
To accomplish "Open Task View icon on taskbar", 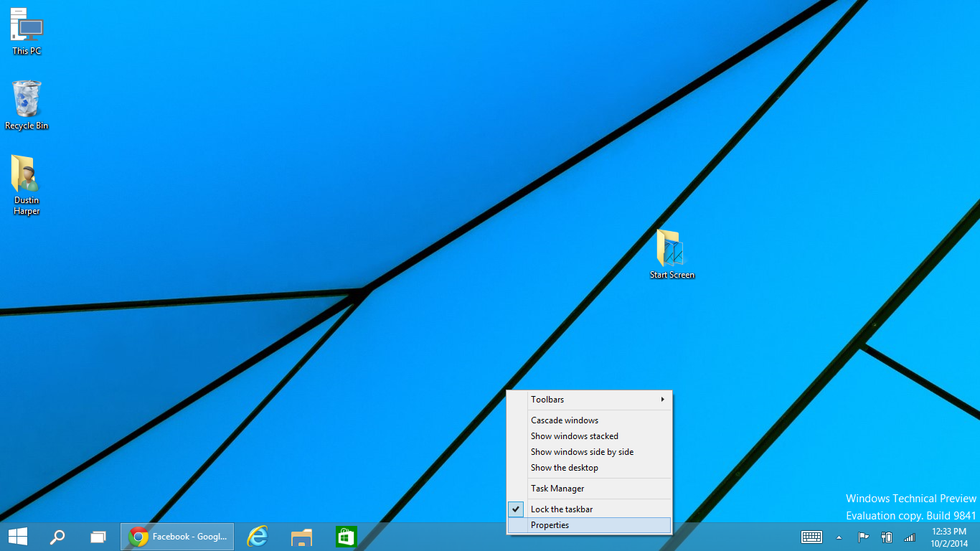I will coord(98,537).
